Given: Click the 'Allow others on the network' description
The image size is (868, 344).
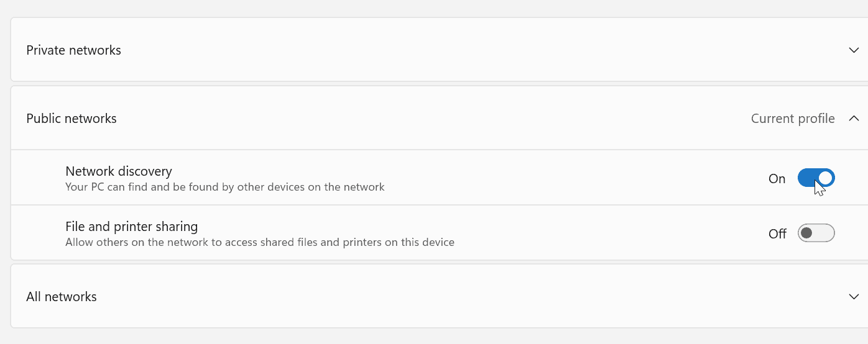Looking at the screenshot, I should [x=259, y=242].
